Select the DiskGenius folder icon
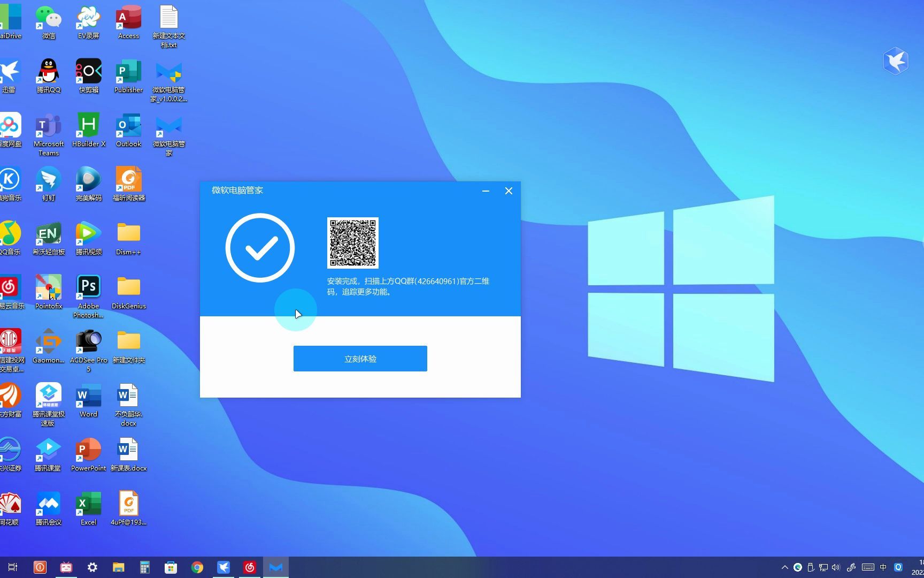Image resolution: width=924 pixels, height=578 pixels. 129,292
